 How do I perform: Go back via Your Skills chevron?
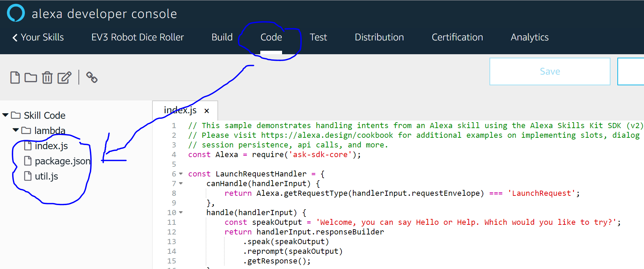15,38
